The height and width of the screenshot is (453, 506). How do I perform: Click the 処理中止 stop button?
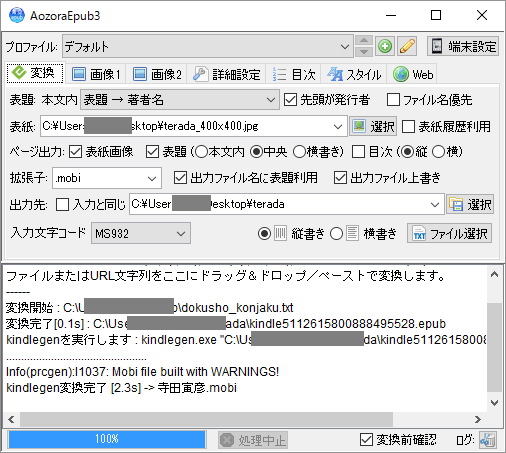(x=253, y=440)
